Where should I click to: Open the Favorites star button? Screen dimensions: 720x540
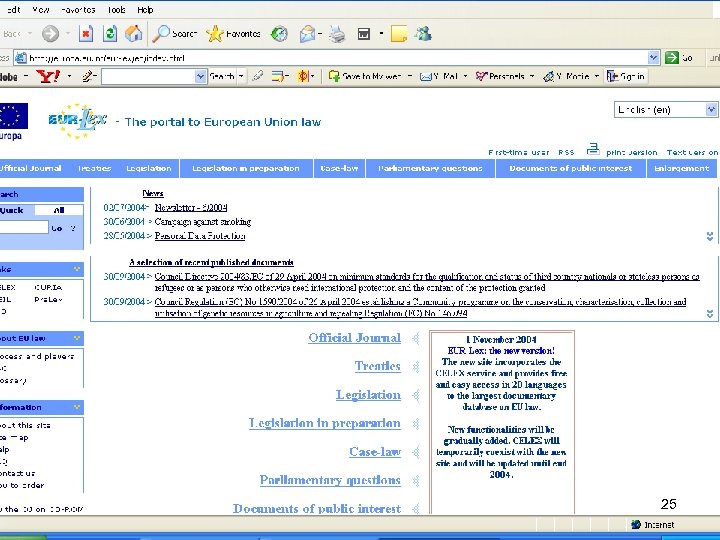pos(233,34)
